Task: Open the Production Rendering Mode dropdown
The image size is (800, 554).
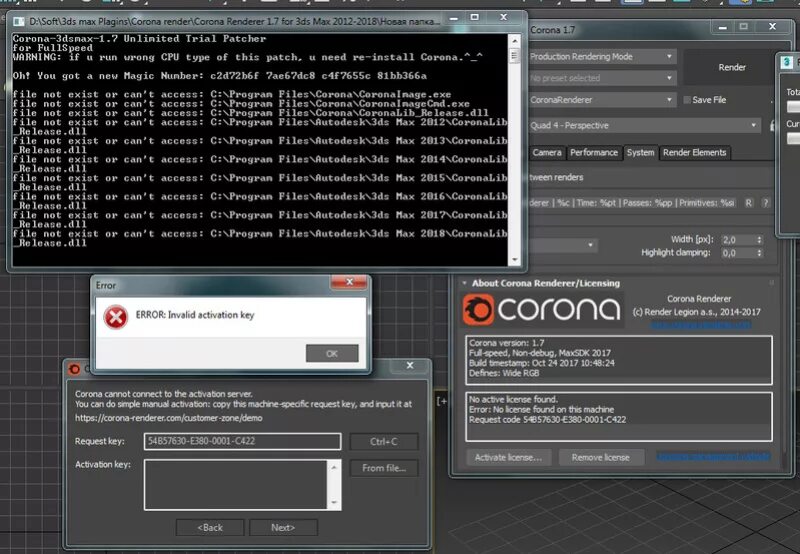Action: coord(601,57)
